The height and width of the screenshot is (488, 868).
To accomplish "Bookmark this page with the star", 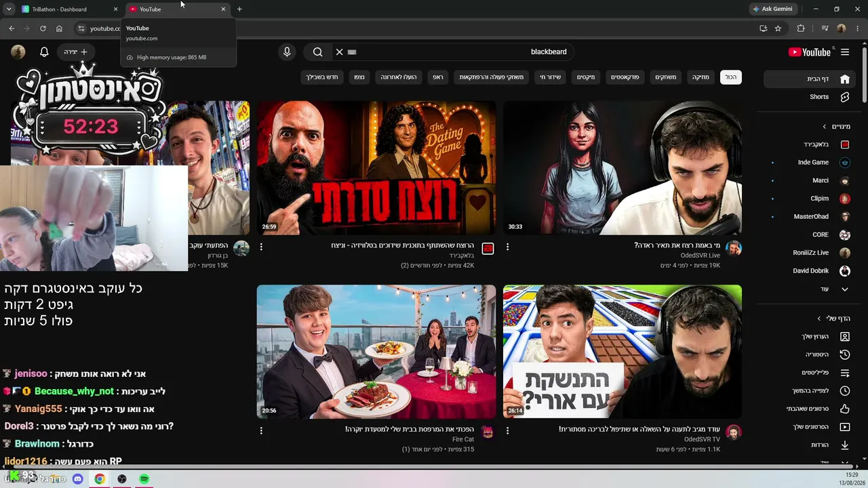I will coord(778,28).
